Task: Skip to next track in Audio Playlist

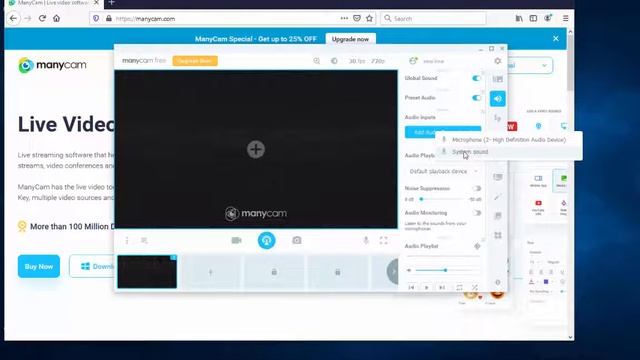Action: (x=442, y=287)
